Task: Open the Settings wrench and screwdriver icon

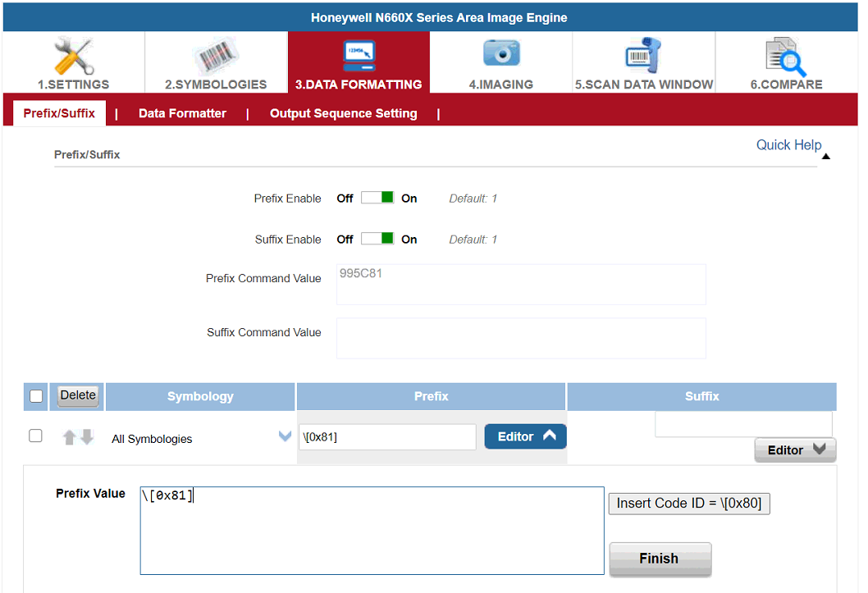Action: point(74,56)
